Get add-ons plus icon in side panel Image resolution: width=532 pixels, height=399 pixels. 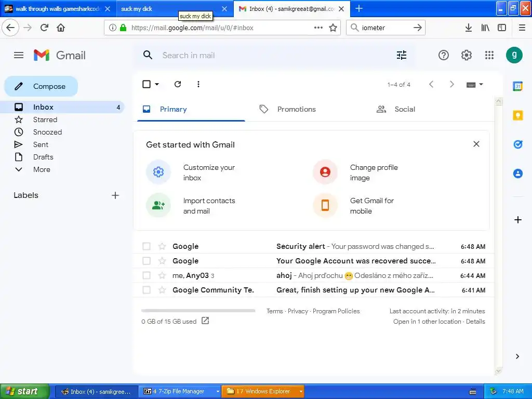[518, 220]
